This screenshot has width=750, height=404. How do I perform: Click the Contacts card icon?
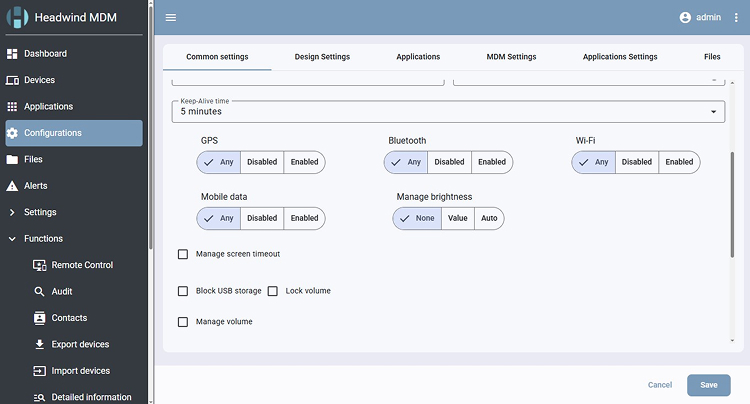39,318
